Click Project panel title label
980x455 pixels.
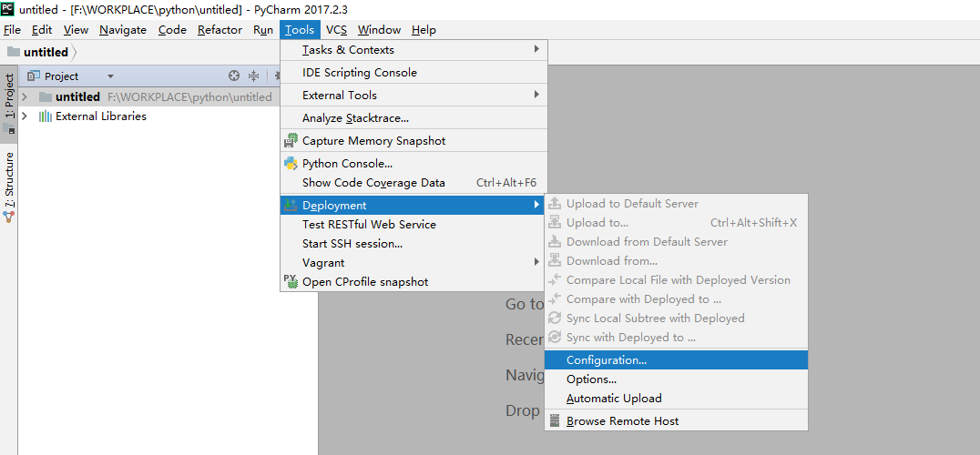coord(61,76)
